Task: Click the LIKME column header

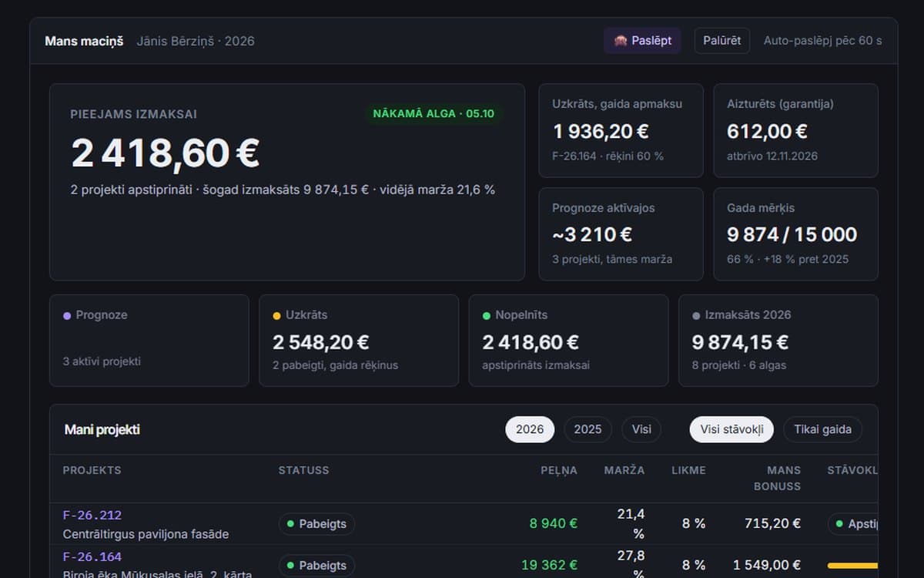Action: tap(688, 470)
